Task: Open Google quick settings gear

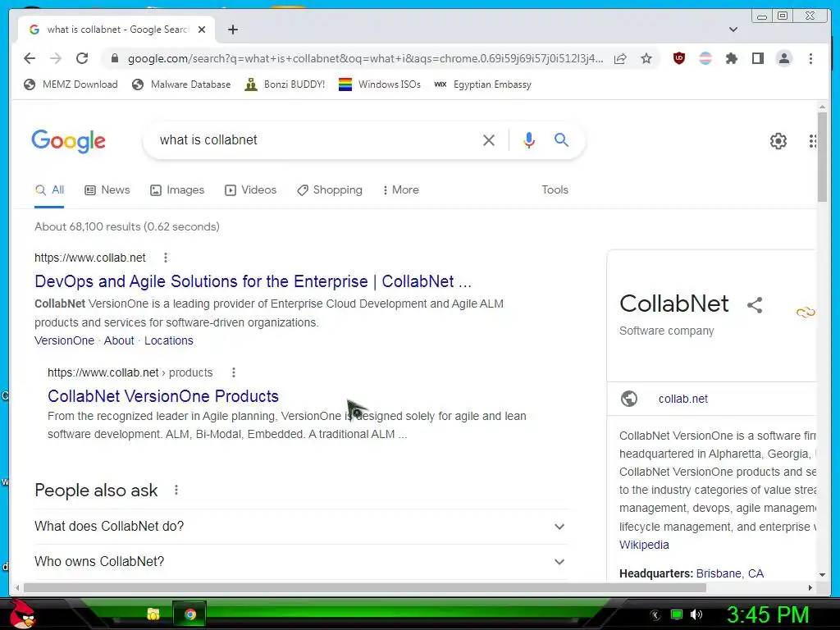Action: [778, 141]
